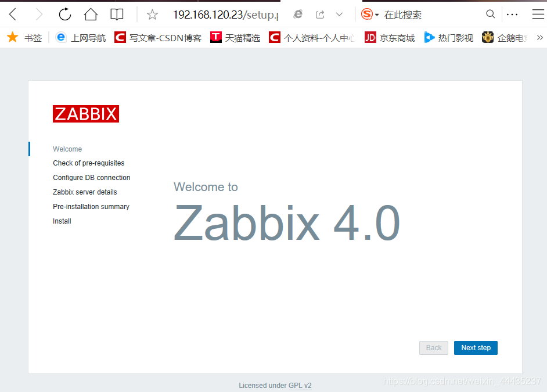This screenshot has width=547, height=392.
Task: Open the 天猫精选 bookmark
Action: coord(235,38)
